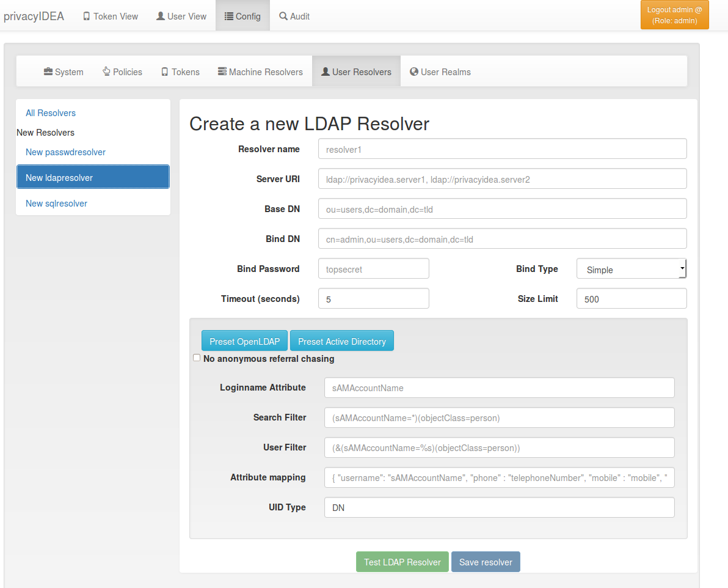The image size is (728, 588).
Task: Open the User View tab
Action: coord(181,16)
